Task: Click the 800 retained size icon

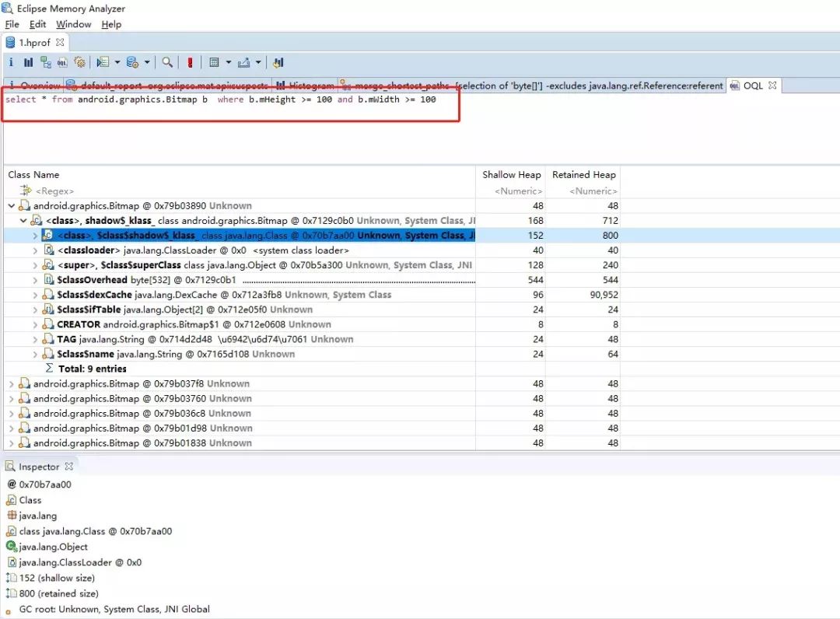Action: 11,593
